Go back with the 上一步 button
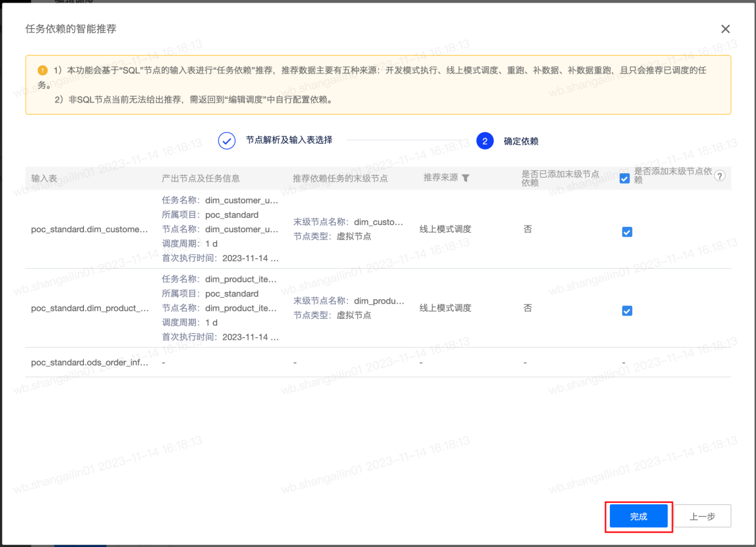The width and height of the screenshot is (756, 547). (x=702, y=517)
